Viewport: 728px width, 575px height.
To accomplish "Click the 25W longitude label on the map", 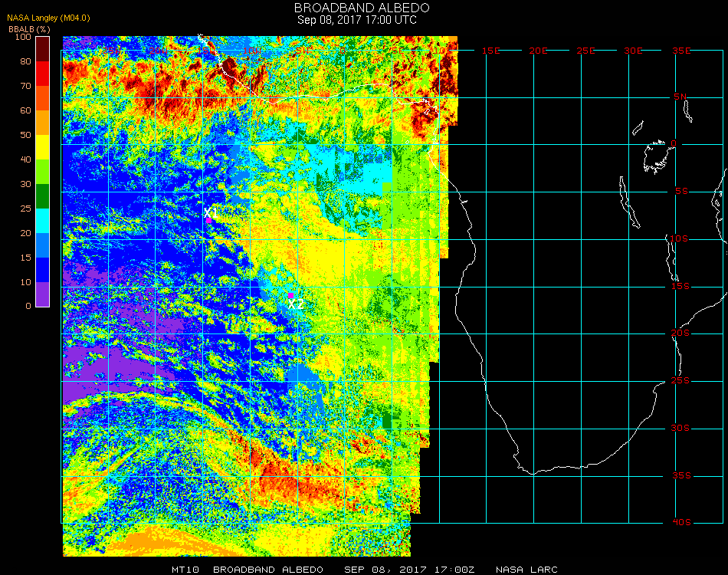I will 111,51.
